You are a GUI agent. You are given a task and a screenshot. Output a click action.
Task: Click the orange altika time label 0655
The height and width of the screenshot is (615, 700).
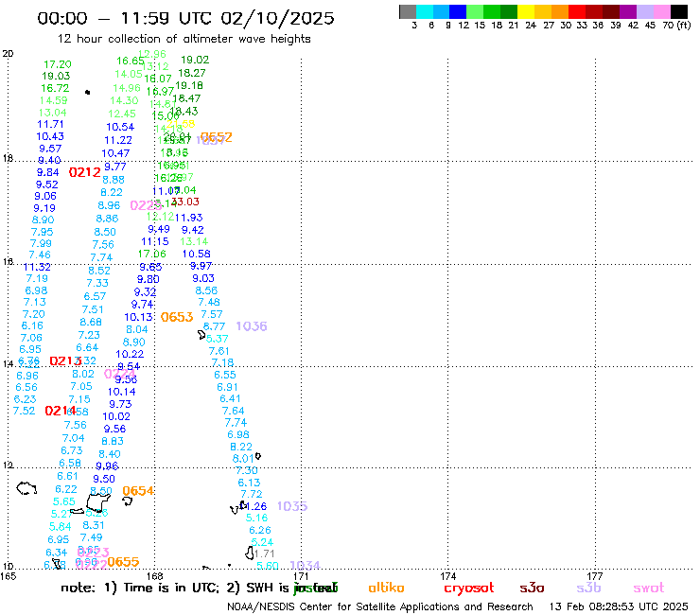click(x=123, y=562)
